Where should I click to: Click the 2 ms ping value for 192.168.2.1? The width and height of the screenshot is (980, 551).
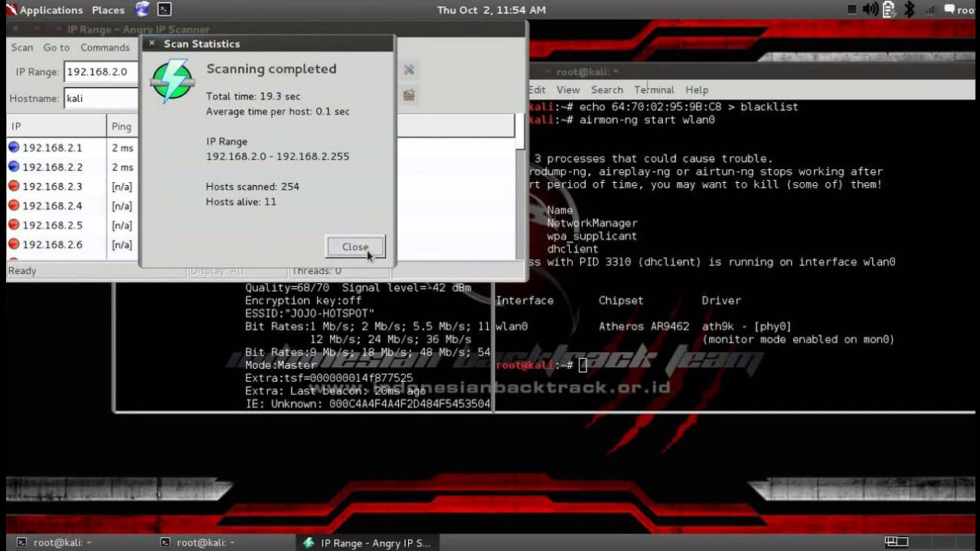point(122,148)
